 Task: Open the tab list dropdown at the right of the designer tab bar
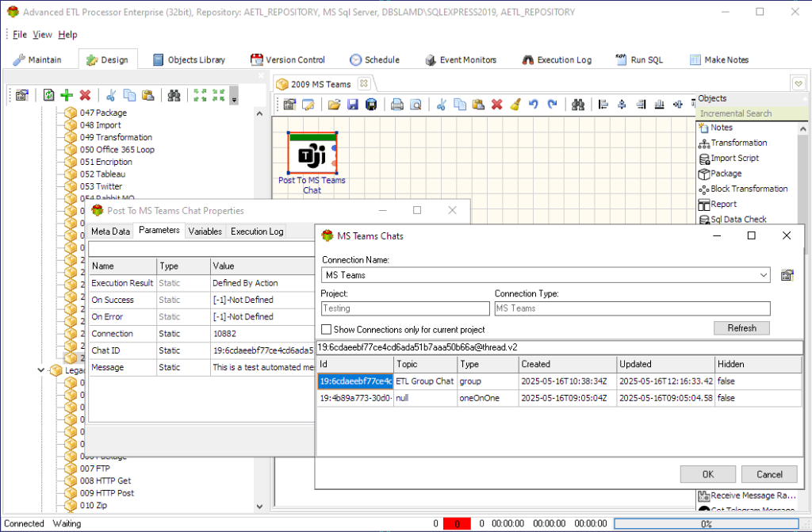799,83
